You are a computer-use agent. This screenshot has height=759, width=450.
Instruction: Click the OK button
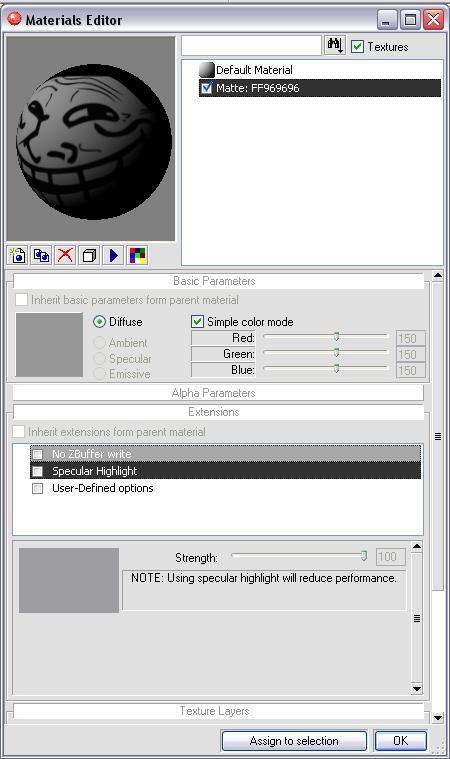400,741
